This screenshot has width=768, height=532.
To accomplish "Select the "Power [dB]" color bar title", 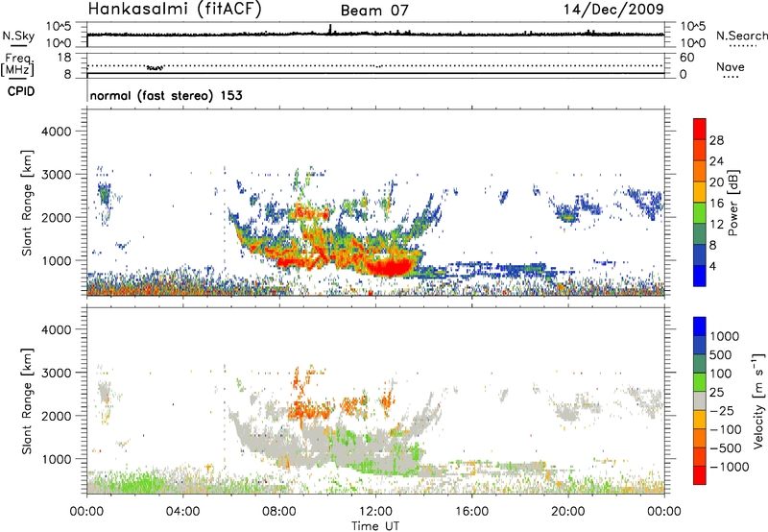I will (732, 203).
